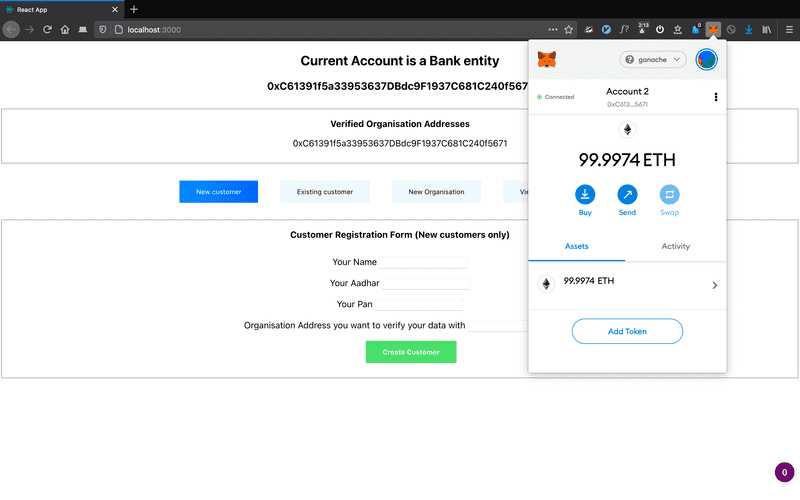Select the React App browser tab
The width and height of the screenshot is (800, 500).
(61, 9)
